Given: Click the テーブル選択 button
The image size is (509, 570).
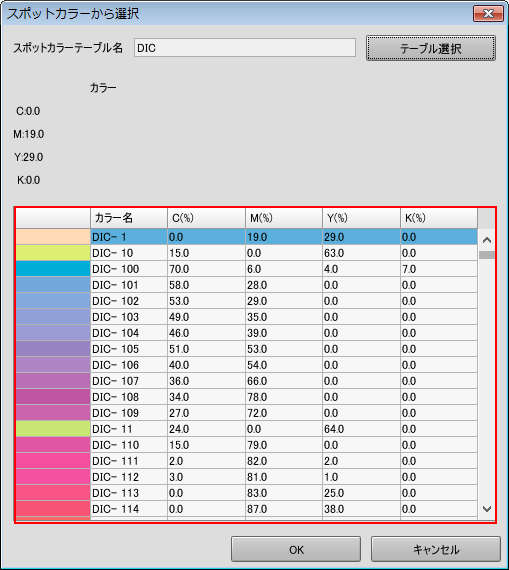Looking at the screenshot, I should [430, 48].
